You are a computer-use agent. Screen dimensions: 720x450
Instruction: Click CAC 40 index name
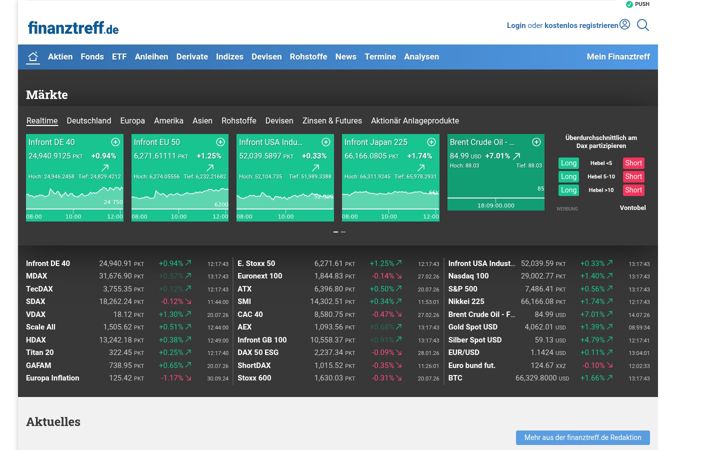(x=250, y=315)
